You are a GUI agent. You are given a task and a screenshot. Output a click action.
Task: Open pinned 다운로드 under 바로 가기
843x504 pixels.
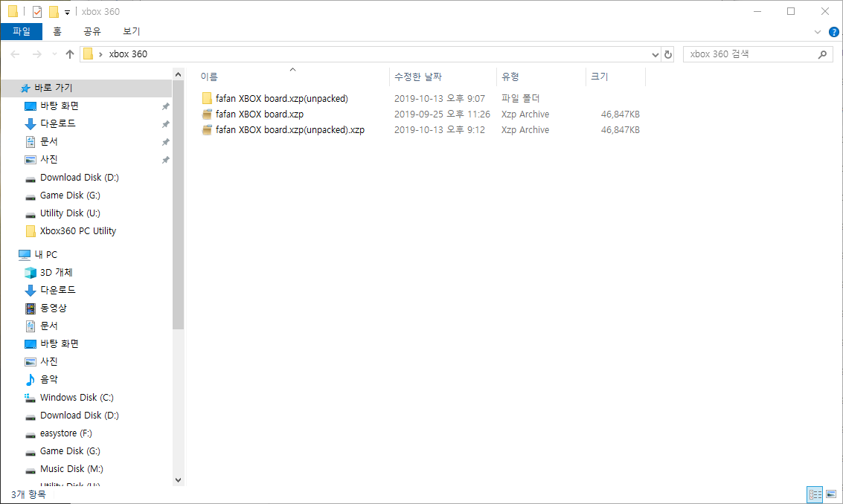[57, 123]
